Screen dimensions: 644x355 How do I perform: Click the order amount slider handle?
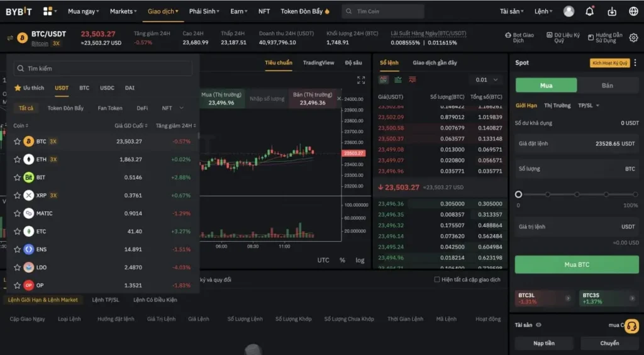[518, 194]
